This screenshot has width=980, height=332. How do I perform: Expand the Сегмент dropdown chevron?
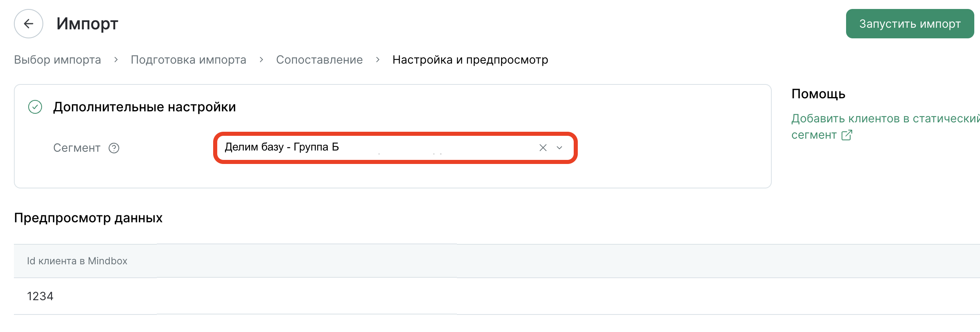click(x=559, y=148)
